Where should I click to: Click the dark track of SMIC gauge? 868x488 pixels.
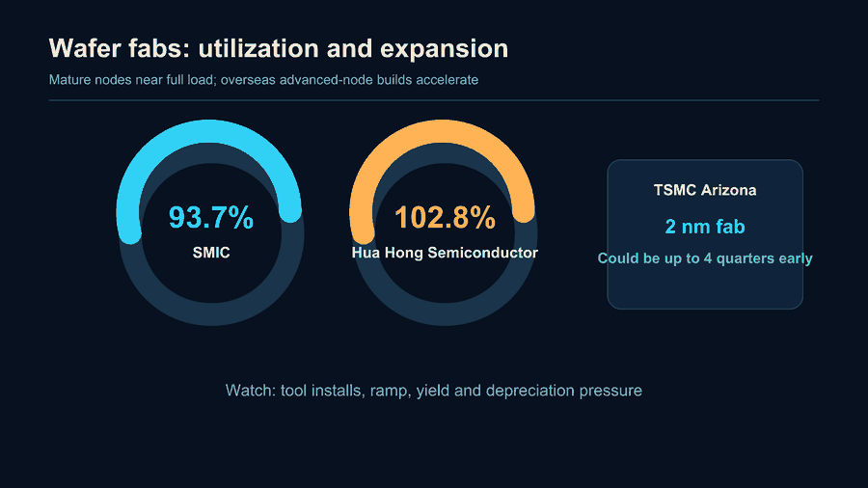(x=211, y=314)
